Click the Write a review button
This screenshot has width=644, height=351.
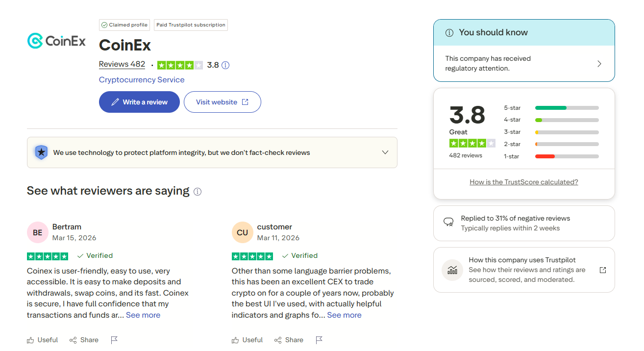click(x=139, y=102)
